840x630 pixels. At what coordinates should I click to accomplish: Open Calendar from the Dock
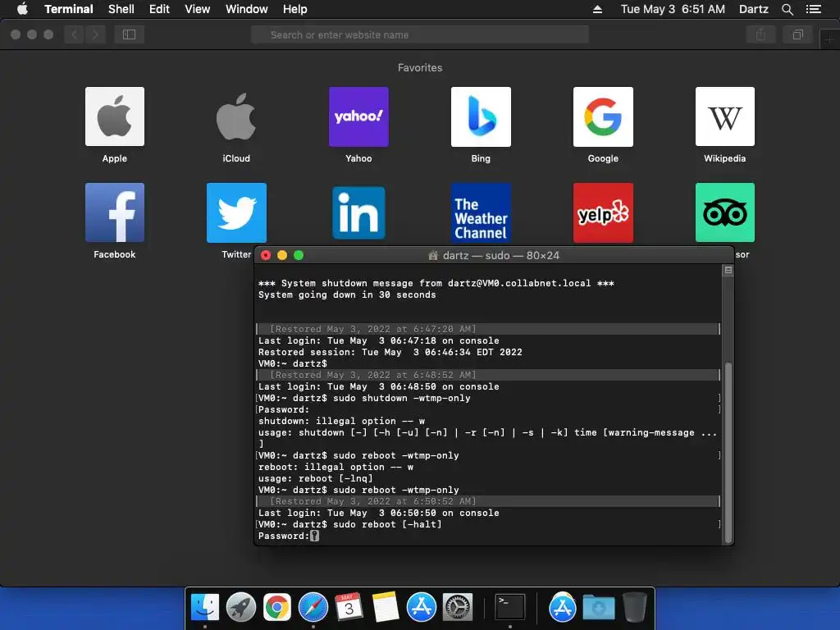click(x=349, y=607)
